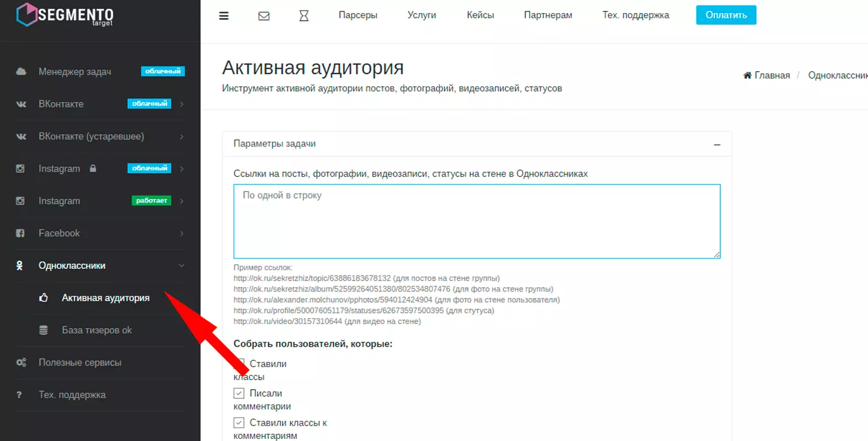Screen dimensions: 868x441
Task: Expand the Facebook submenu chevron
Action: point(182,234)
